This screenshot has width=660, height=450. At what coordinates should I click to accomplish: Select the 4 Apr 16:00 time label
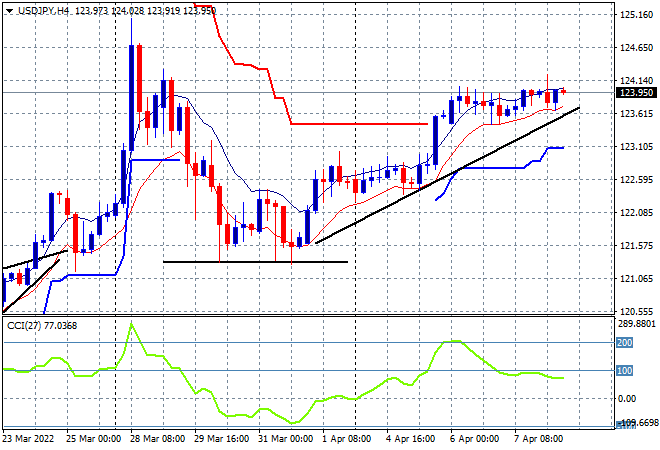click(410, 439)
